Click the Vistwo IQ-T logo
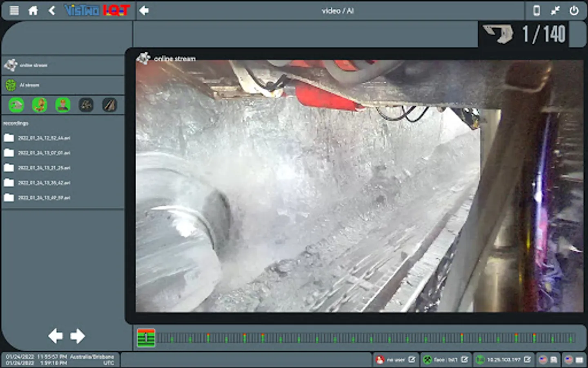The width and height of the screenshot is (588, 368). click(x=97, y=10)
